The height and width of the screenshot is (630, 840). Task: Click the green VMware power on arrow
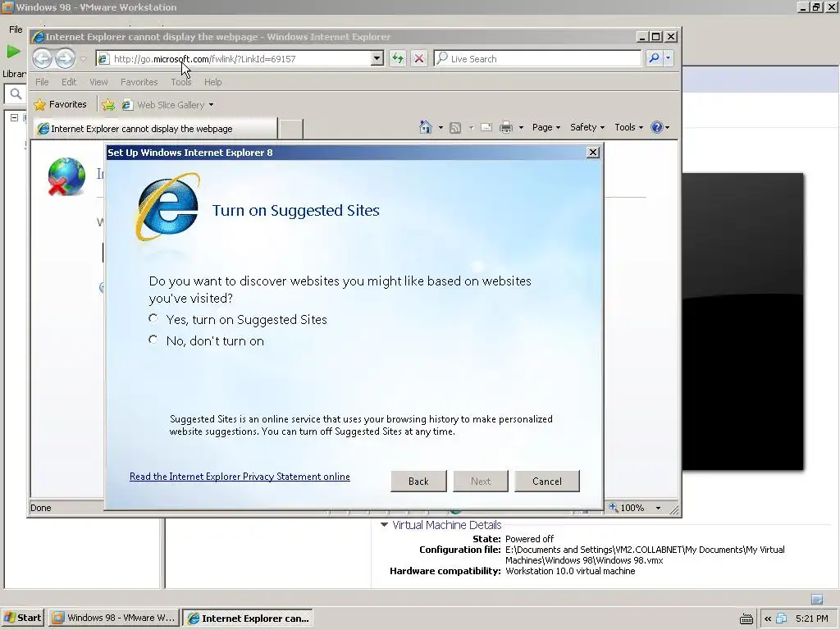[13, 52]
